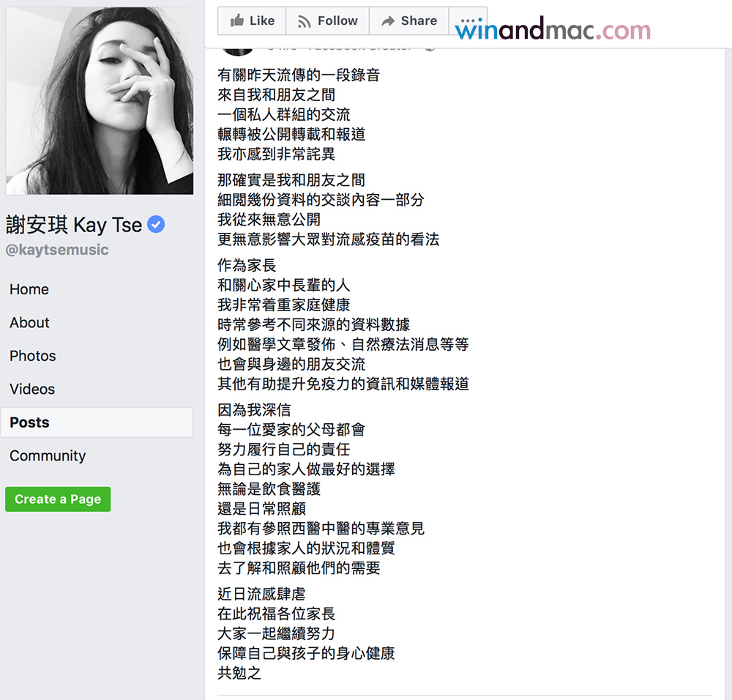Open the Community section
The image size is (732, 700).
[x=48, y=456]
